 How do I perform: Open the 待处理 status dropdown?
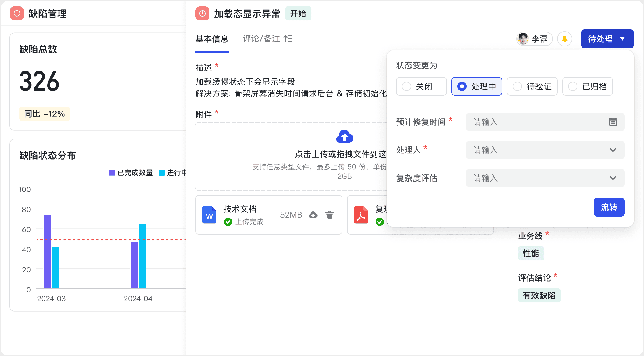pyautogui.click(x=607, y=39)
